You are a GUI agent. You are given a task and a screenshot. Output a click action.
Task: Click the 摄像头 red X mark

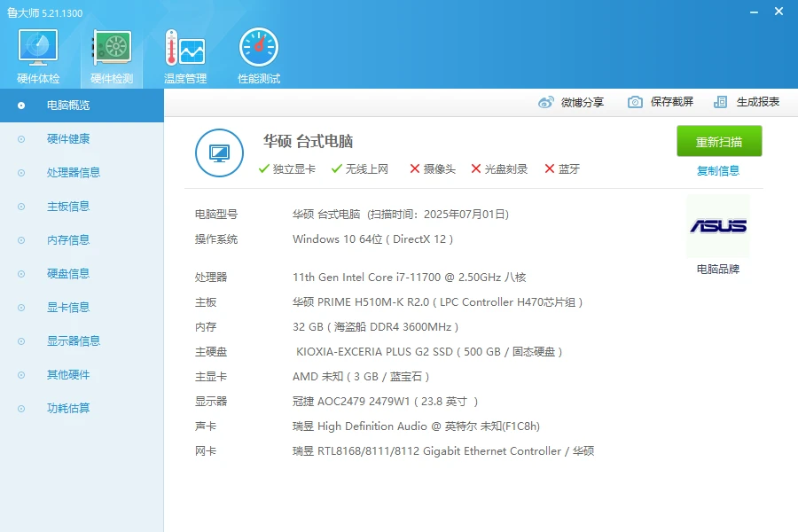click(415, 168)
